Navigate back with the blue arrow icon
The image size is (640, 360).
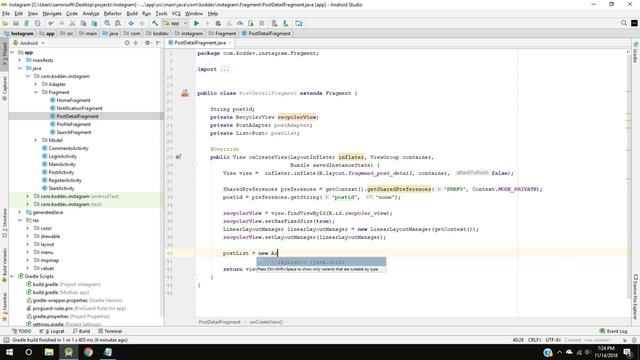[131, 23]
